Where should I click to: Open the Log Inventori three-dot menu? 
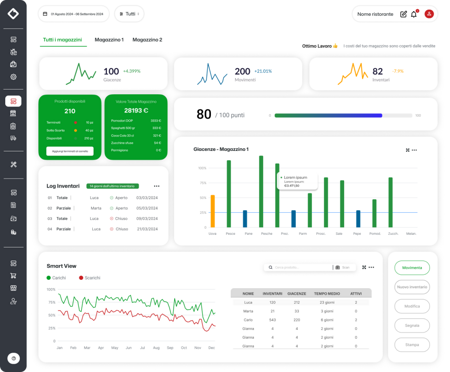point(156,186)
